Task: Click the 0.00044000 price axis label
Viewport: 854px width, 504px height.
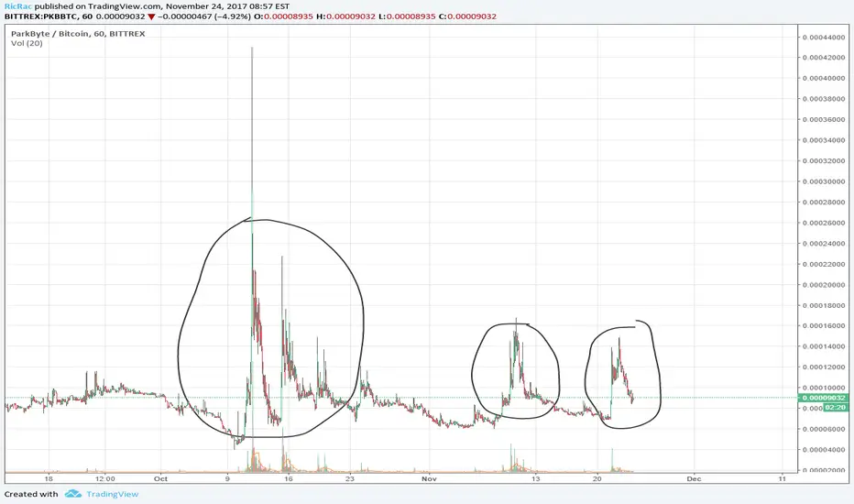Action: tap(824, 37)
